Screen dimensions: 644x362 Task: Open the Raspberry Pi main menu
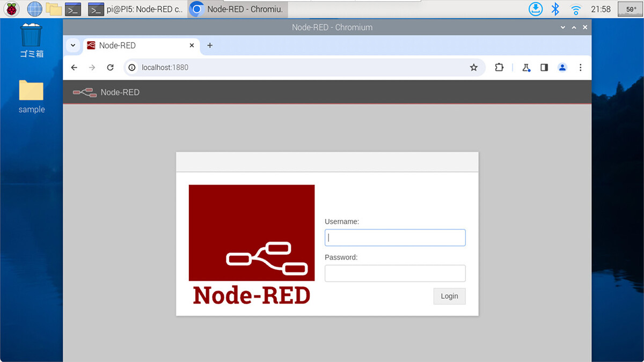click(x=11, y=9)
